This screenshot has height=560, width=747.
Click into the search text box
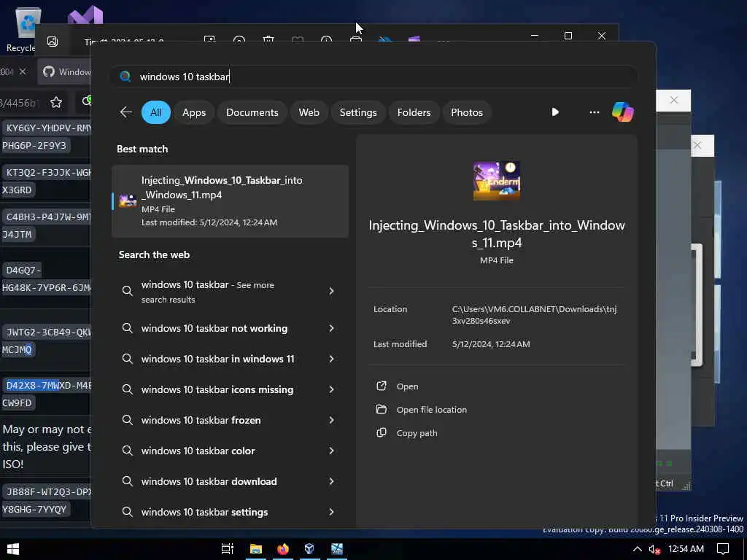point(374,77)
